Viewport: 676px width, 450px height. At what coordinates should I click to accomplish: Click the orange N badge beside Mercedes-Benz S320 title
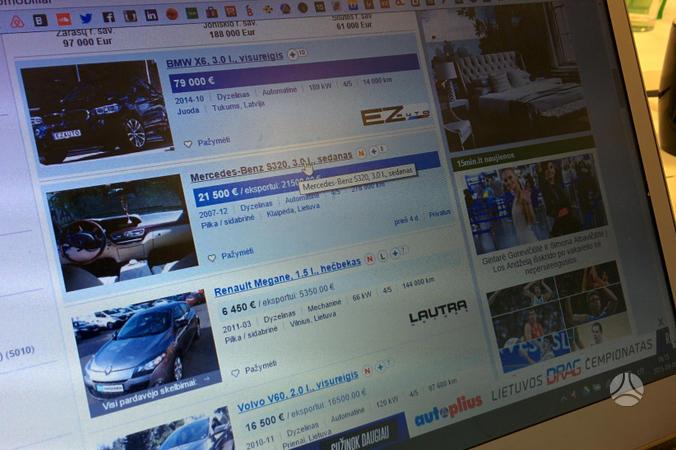361,153
